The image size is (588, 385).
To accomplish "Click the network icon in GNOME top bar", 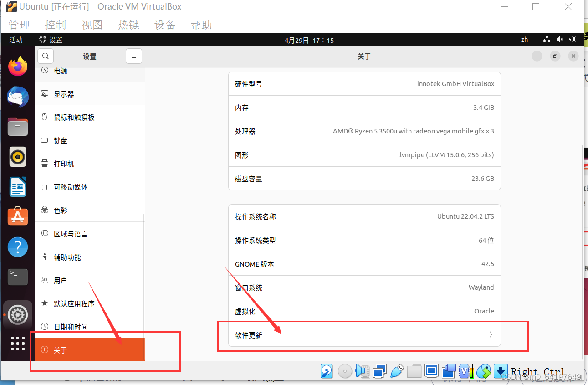I will point(547,40).
